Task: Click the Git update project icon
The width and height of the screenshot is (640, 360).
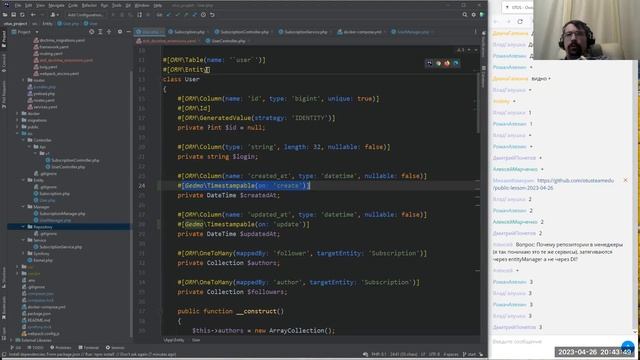Action: 169,15
